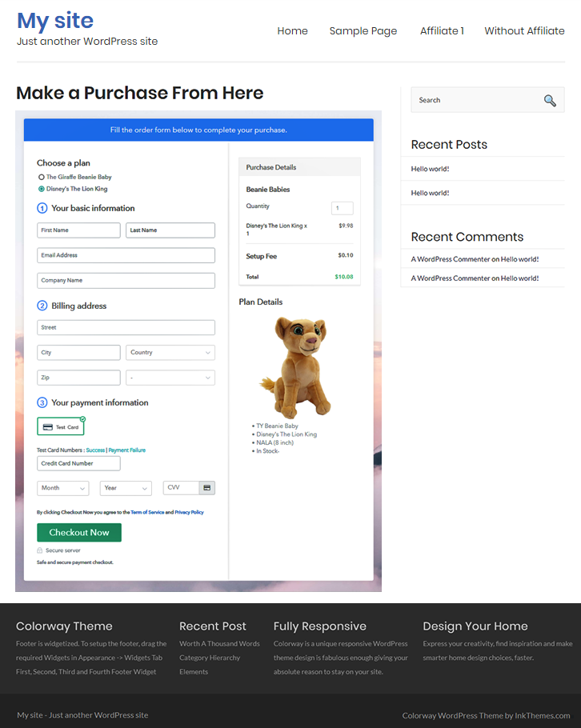581x728 pixels.
Task: Click the Secure server lock icon
Action: [x=40, y=550]
